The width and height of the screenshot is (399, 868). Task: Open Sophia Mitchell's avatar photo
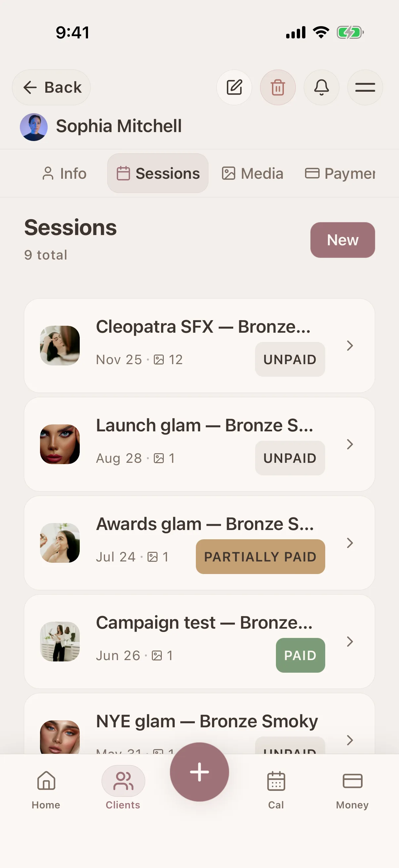point(34,127)
